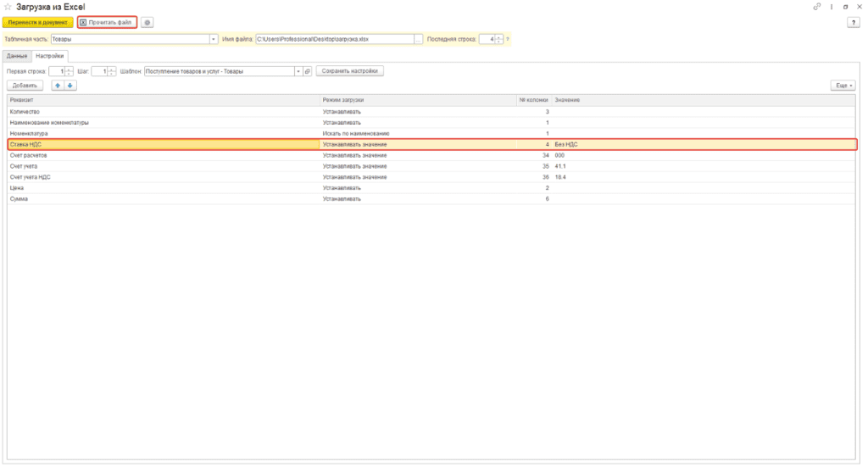Screen dimensions: 868x467
Task: Open the help question mark button
Action: tap(853, 22)
